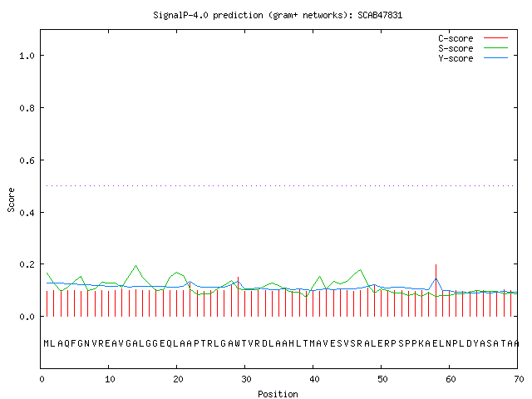Image resolution: width=532 pixels, height=399 pixels.
Task: Click the SignalP-4.0 prediction chart title
Action: 278,15
